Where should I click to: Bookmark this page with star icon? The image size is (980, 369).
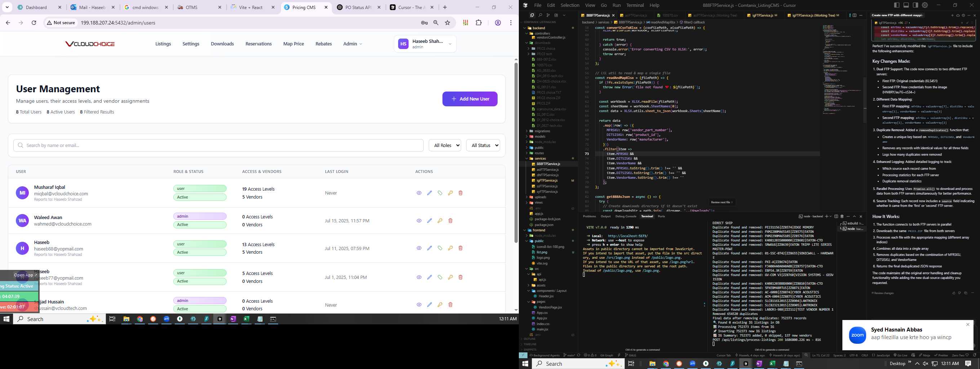[x=447, y=23]
